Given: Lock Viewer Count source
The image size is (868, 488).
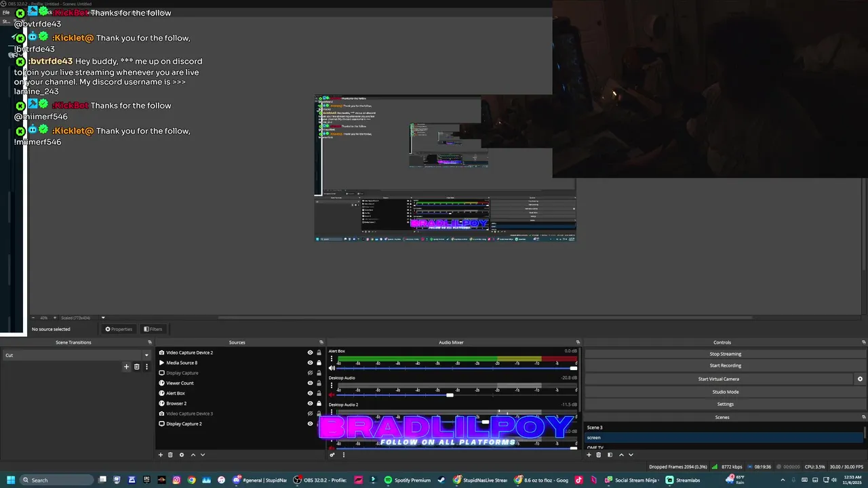Looking at the screenshot, I should [x=319, y=383].
